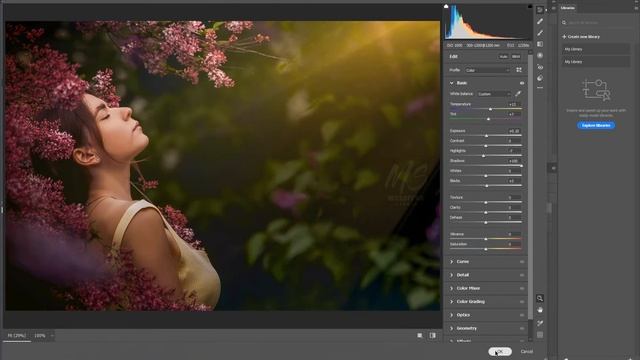Click the single view icon below preview

click(420, 336)
